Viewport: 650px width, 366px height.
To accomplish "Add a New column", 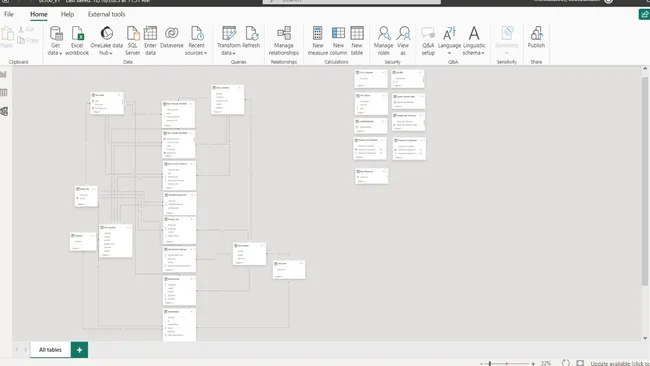I will [x=338, y=40].
